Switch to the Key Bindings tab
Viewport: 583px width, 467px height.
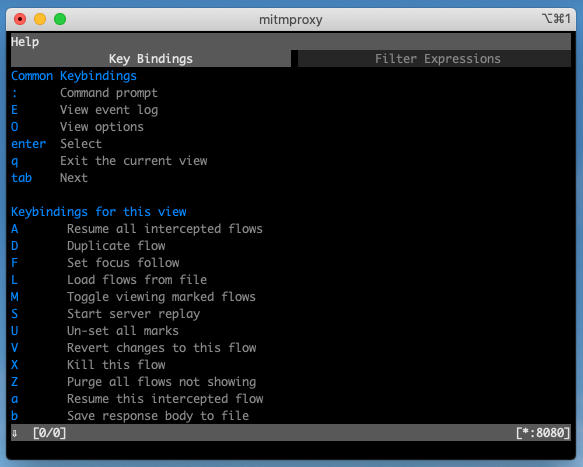(151, 59)
